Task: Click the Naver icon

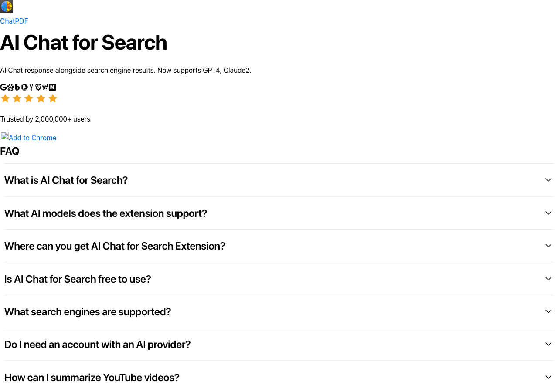Action: click(x=52, y=87)
